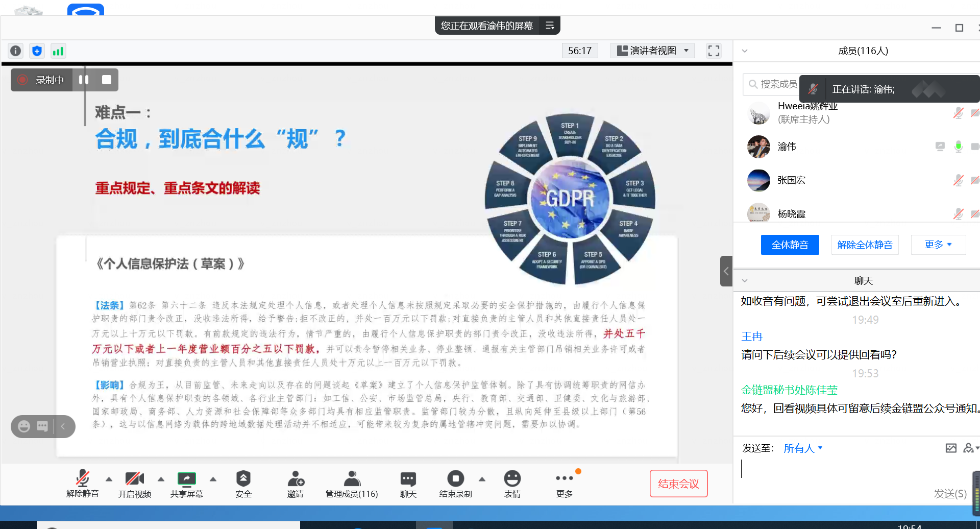
Task: Click the 搜索成员 search field
Action: [772, 84]
